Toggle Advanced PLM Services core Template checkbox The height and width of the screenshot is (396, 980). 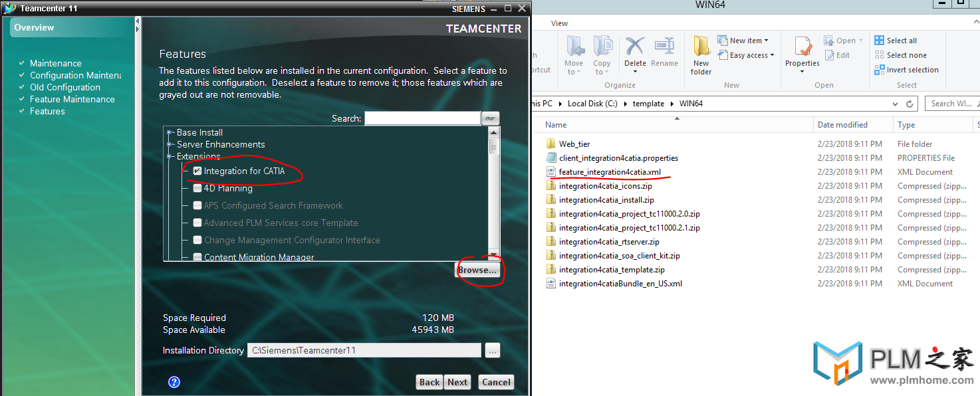coord(197,223)
